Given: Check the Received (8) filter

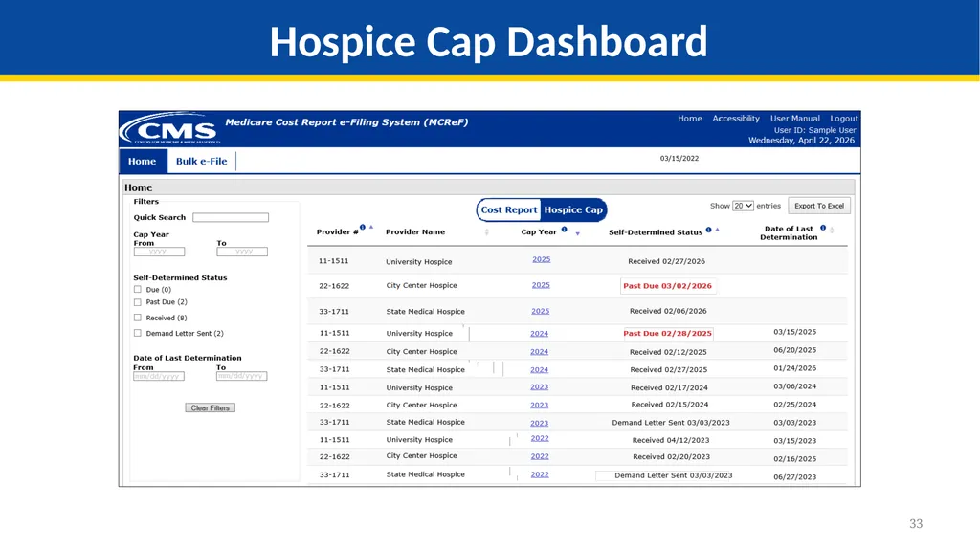Looking at the screenshot, I should [138, 318].
